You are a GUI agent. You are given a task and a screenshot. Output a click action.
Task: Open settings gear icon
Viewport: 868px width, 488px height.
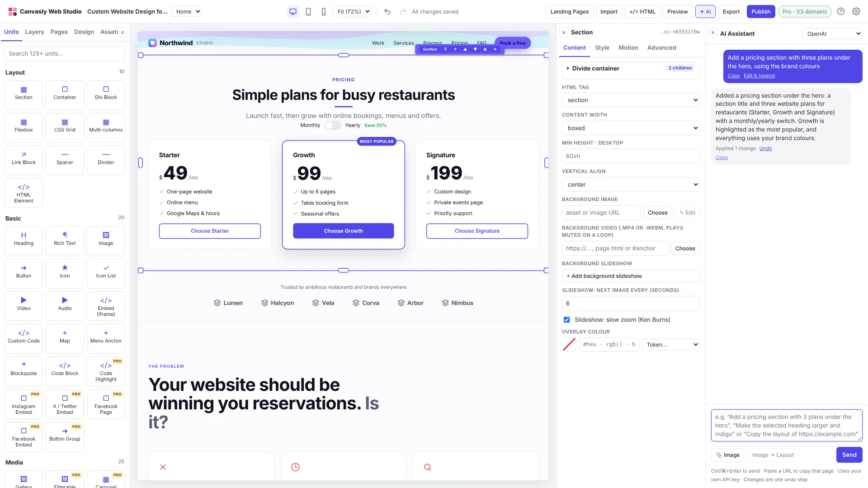(x=856, y=12)
